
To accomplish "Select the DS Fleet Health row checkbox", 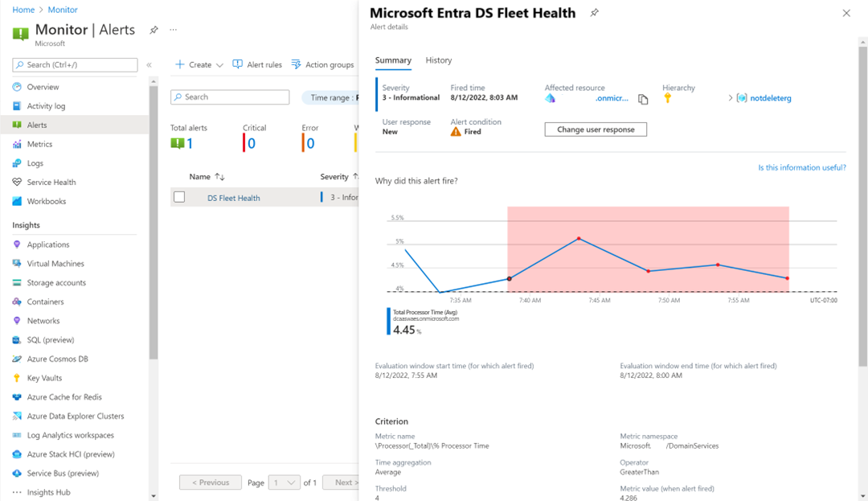I will coord(179,197).
